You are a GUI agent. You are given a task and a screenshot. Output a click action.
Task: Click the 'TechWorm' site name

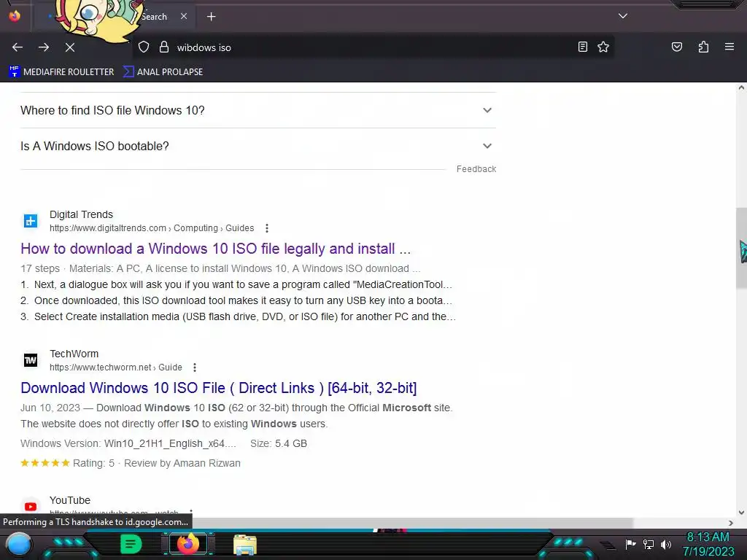coord(74,354)
